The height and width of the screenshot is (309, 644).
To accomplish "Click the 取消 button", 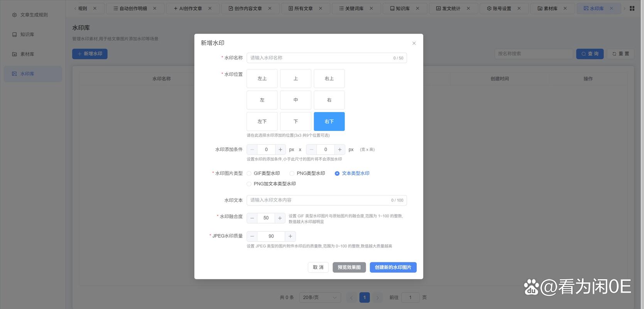I will click(x=318, y=267).
